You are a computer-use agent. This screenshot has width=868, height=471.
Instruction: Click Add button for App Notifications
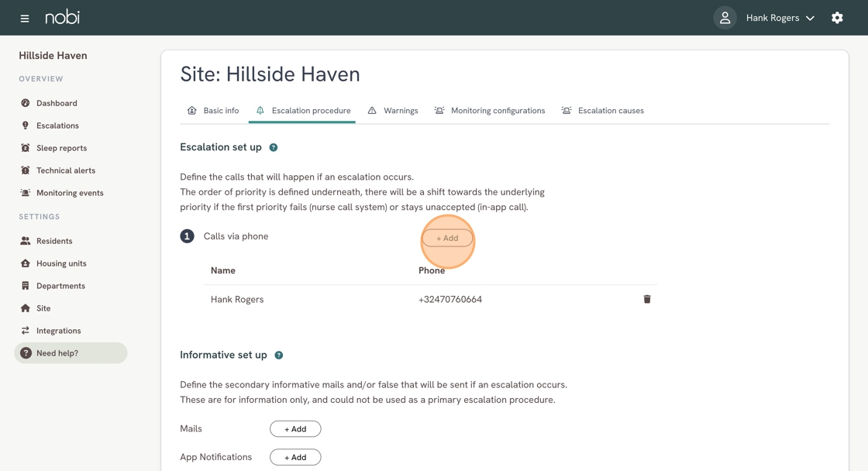click(295, 457)
